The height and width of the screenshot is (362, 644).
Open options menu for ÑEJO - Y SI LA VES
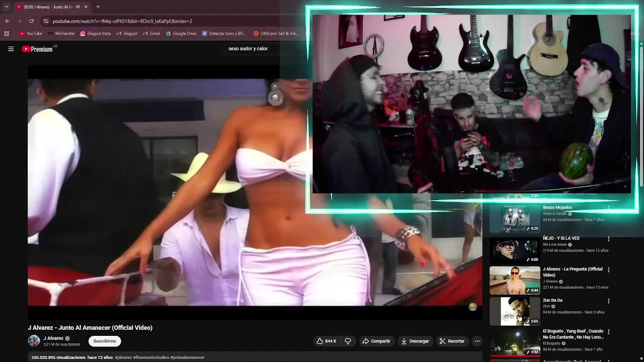click(609, 239)
